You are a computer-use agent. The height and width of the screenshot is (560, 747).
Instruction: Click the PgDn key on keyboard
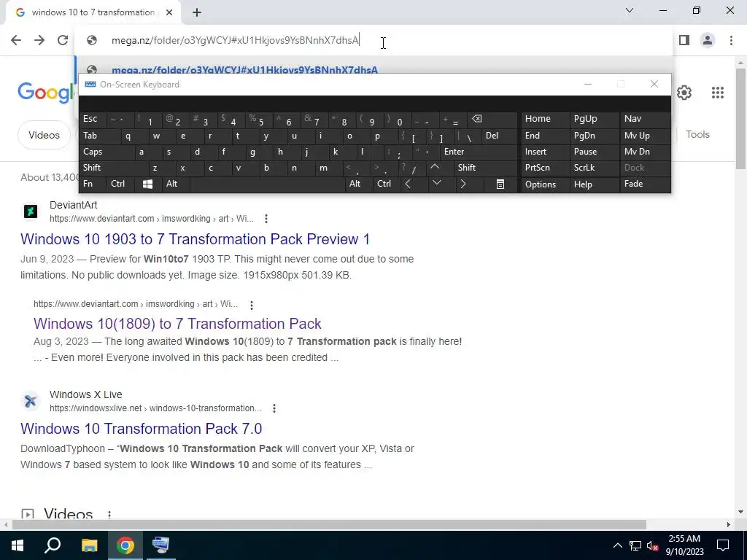594,136
